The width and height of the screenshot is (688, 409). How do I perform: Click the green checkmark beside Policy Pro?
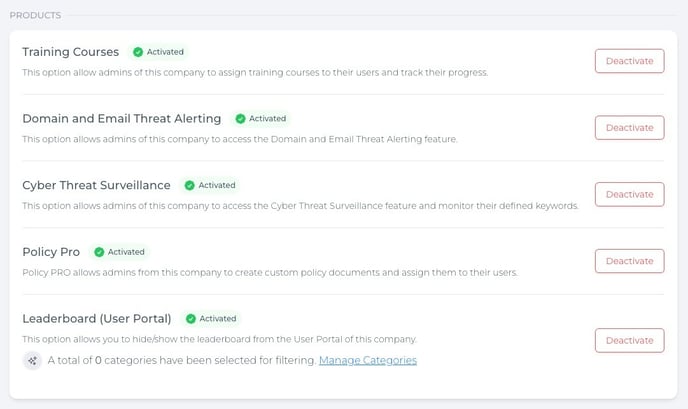100,252
